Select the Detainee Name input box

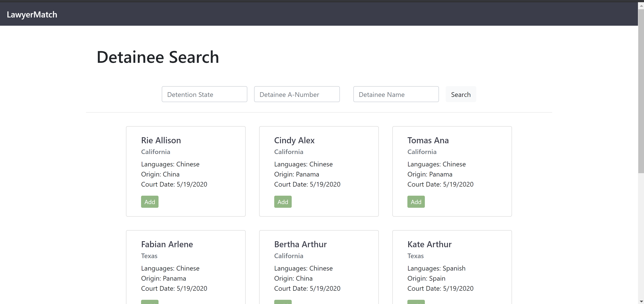click(x=396, y=94)
